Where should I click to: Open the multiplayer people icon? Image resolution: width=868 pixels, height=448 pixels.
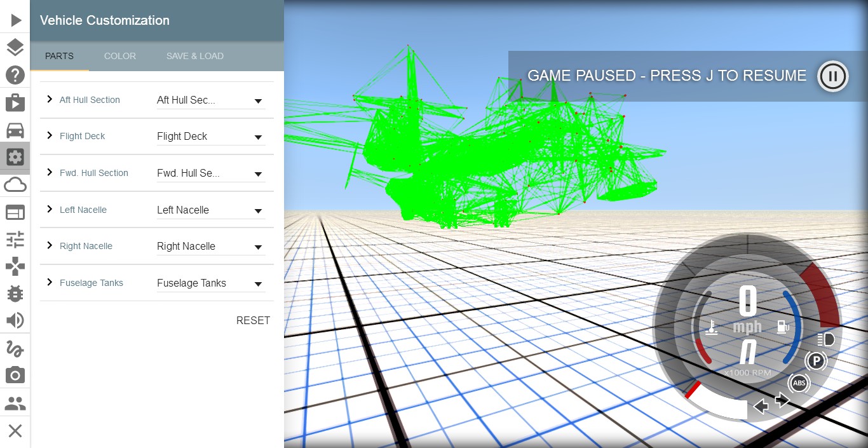click(x=15, y=403)
